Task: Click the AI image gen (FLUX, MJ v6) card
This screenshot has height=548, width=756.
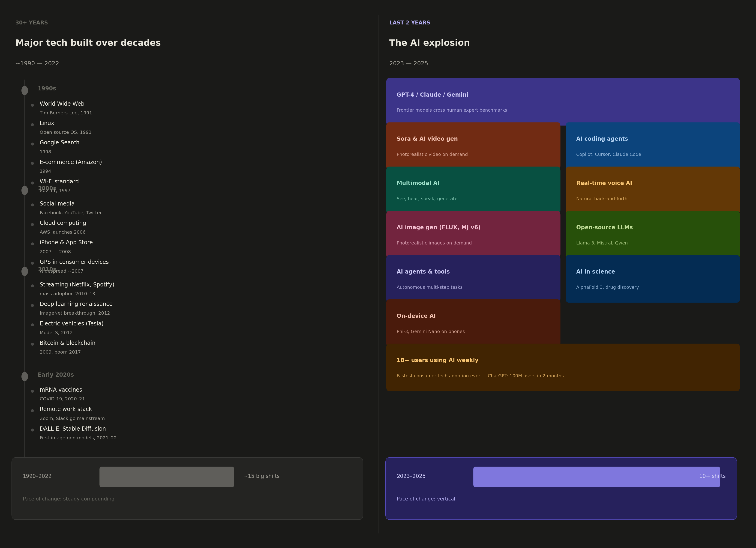Action: point(473,234)
